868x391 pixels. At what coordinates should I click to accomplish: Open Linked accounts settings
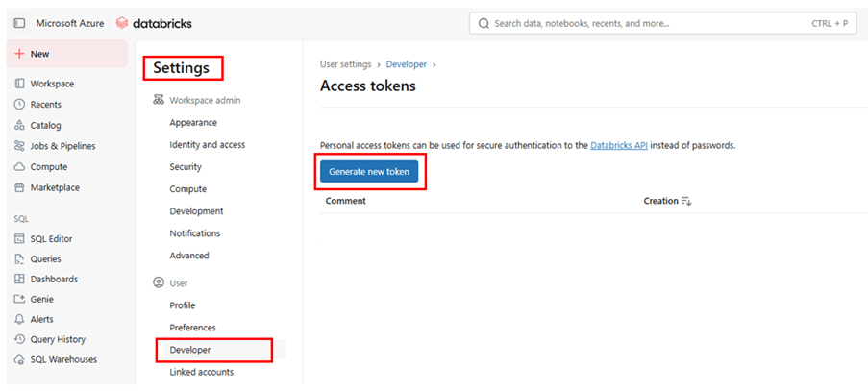pos(201,372)
